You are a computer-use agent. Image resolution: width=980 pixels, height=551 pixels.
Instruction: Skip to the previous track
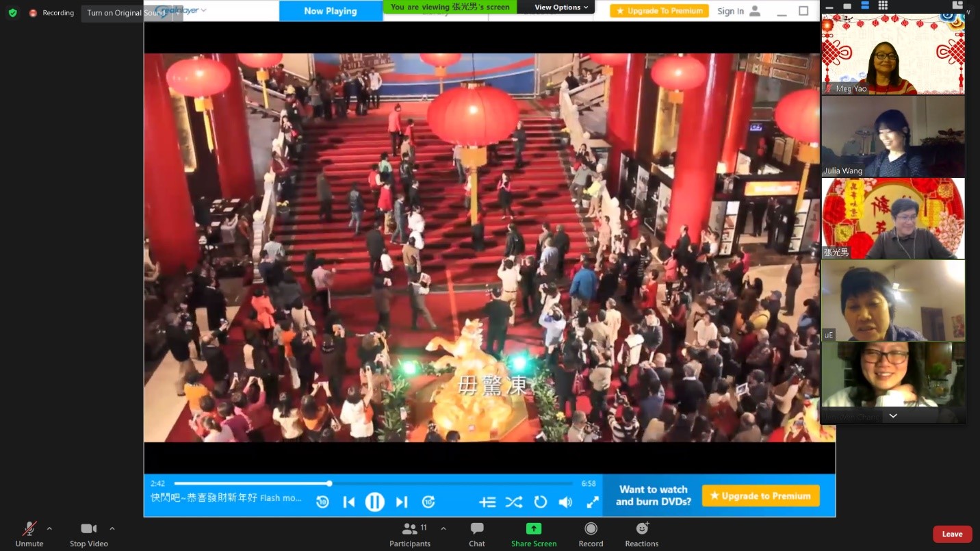(x=348, y=502)
